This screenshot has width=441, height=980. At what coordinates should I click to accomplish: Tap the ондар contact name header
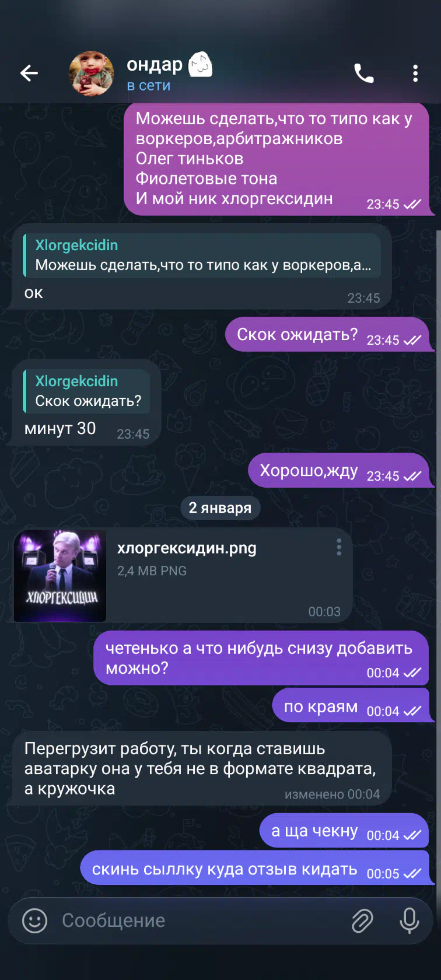click(x=155, y=65)
